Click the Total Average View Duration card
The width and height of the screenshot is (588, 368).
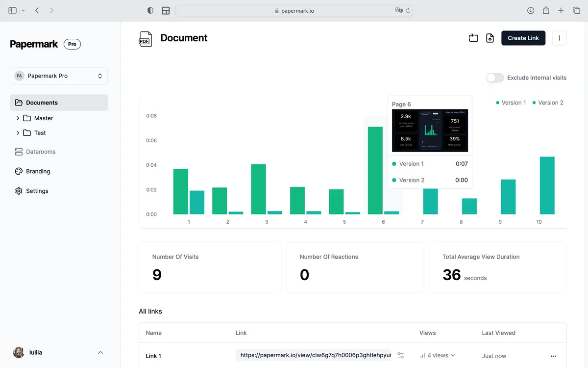click(x=498, y=267)
